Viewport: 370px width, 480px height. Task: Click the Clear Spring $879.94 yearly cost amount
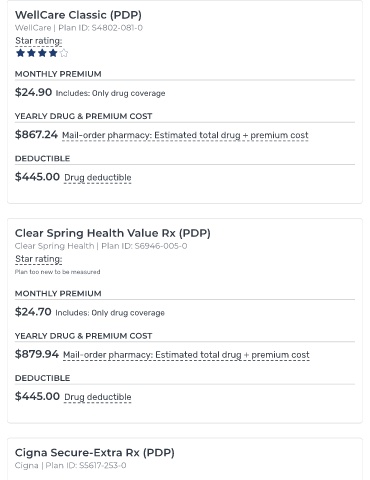(x=37, y=354)
